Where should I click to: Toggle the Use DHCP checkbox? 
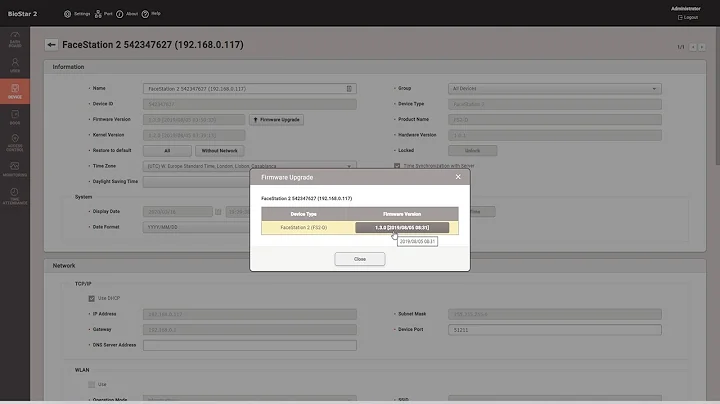[91, 298]
